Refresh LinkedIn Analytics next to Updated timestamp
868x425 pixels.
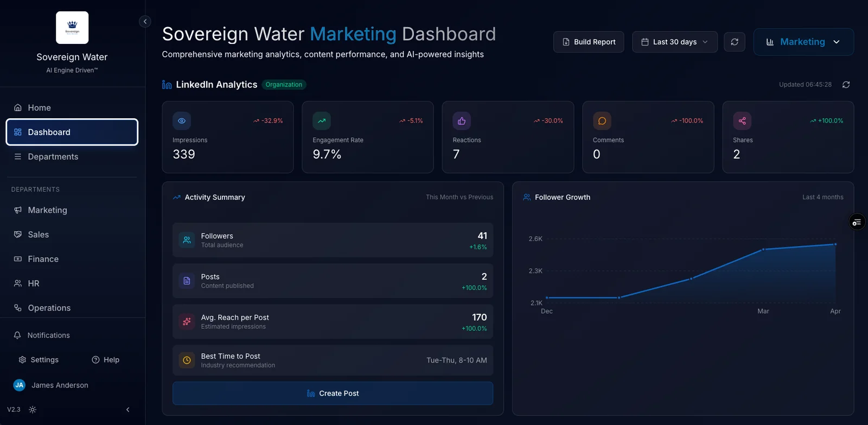pos(846,85)
